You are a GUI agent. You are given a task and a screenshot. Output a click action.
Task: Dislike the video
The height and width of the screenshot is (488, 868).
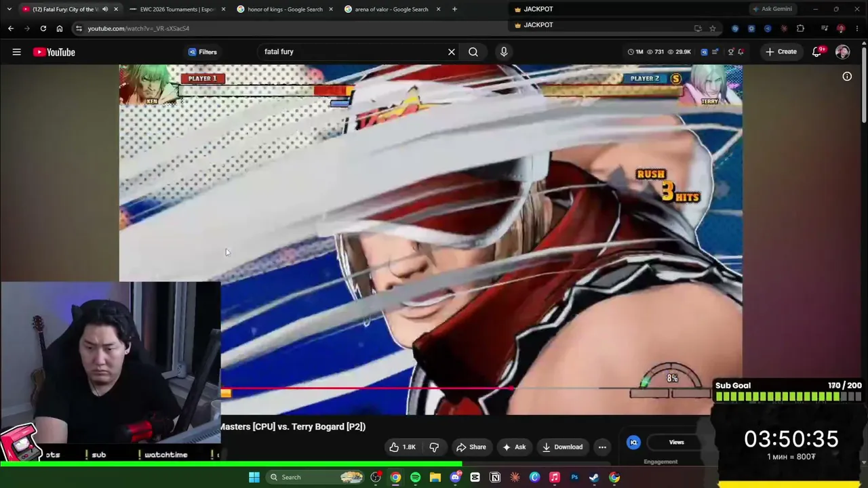[434, 447]
